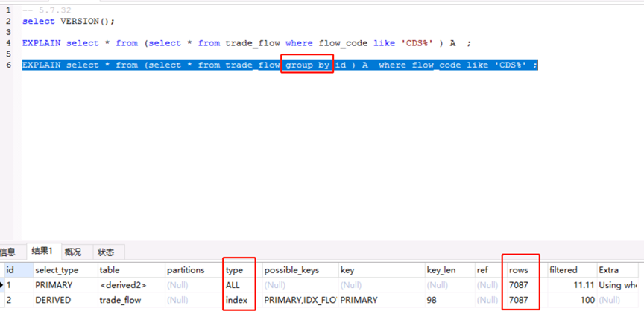Viewport: 644px width, 323px height.
Task: Select the PRIMARY key cell
Action: point(382,300)
